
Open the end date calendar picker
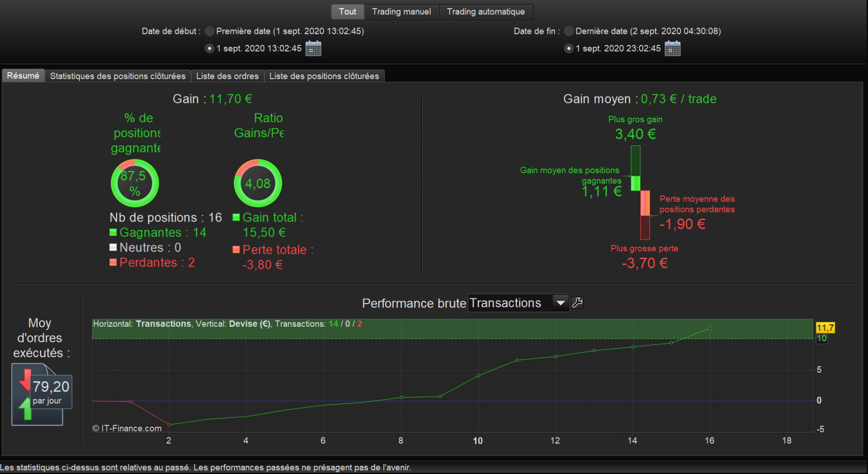673,48
